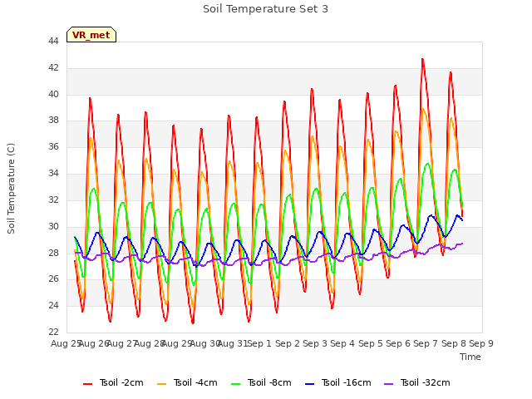Click the blue Tsoil -16cm legend swatch
The image size is (532, 399).
309,384
